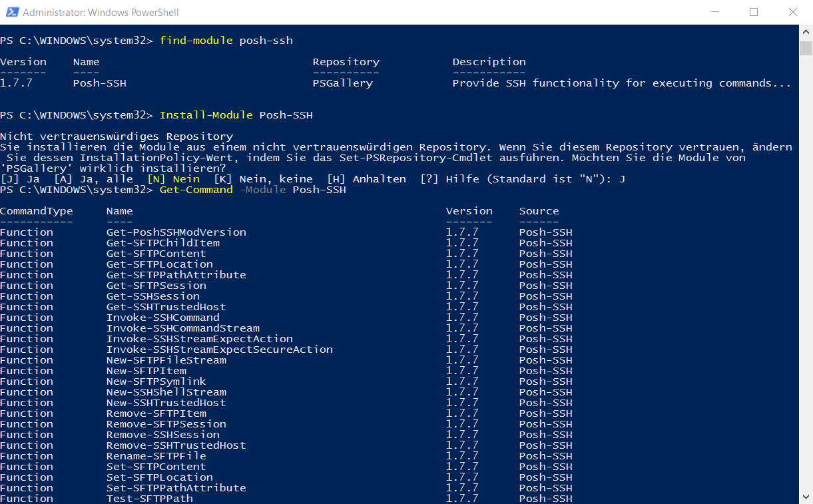Click the 'Get-Command -Module Posh-SSH' command
Viewport: 813px width, 504px height.
point(253,190)
